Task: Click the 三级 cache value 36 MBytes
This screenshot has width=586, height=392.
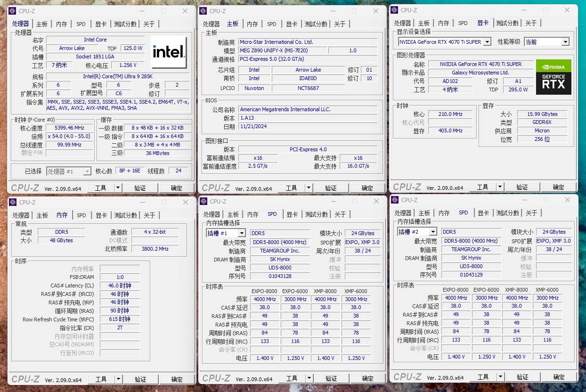Action: pyautogui.click(x=157, y=153)
